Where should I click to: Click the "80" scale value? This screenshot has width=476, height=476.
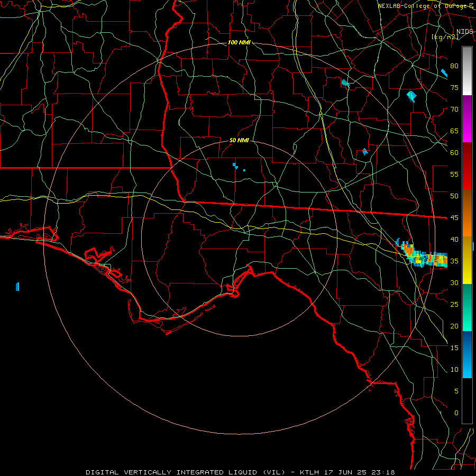click(454, 66)
